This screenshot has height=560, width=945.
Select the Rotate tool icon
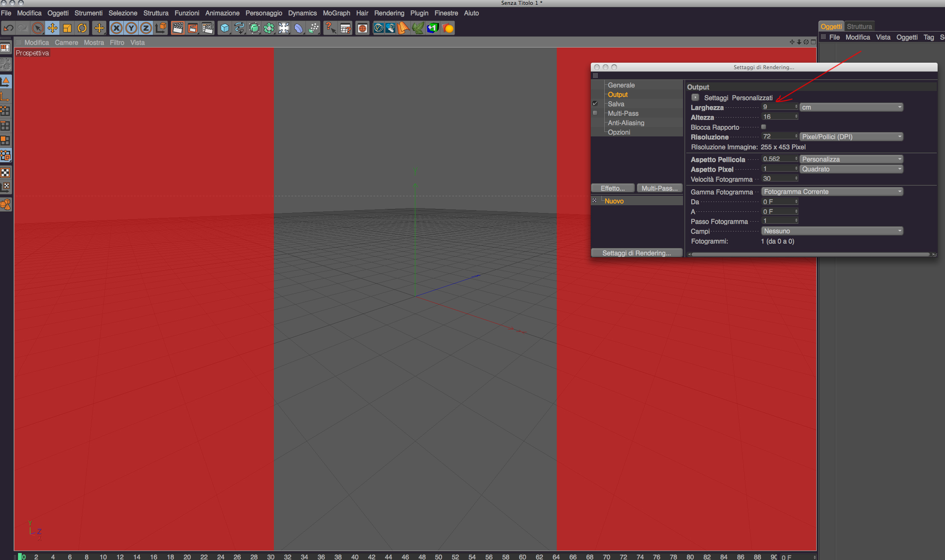(x=82, y=28)
